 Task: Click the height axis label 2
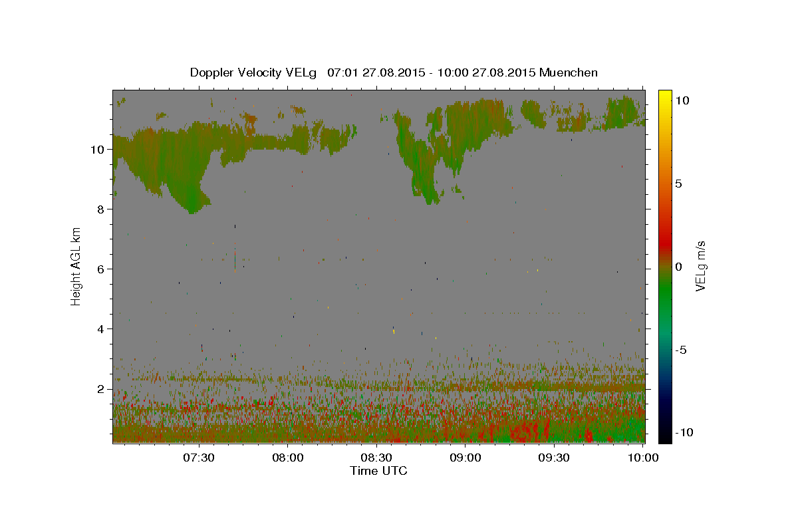(101, 389)
